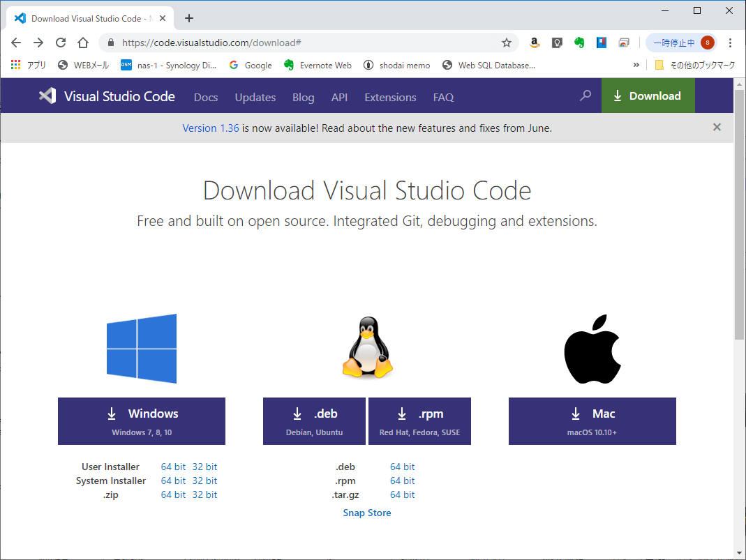Expand the hidden bookmarks overflow chevron

[x=636, y=65]
